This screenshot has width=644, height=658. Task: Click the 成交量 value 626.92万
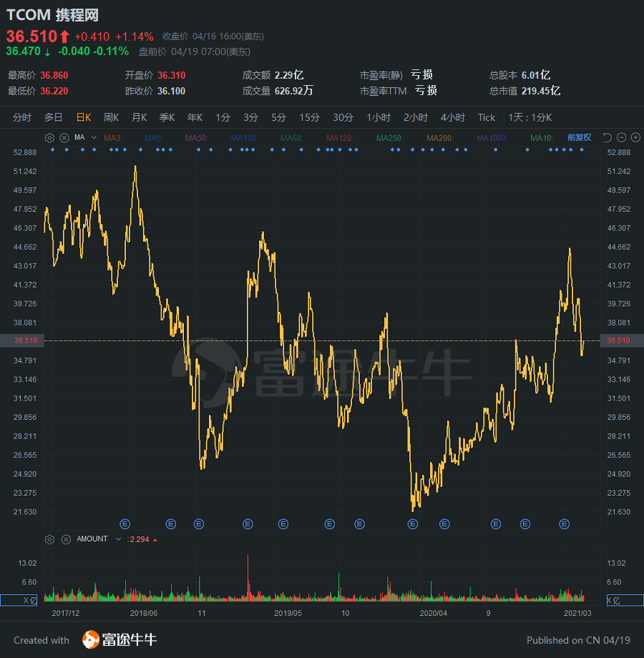(x=294, y=91)
